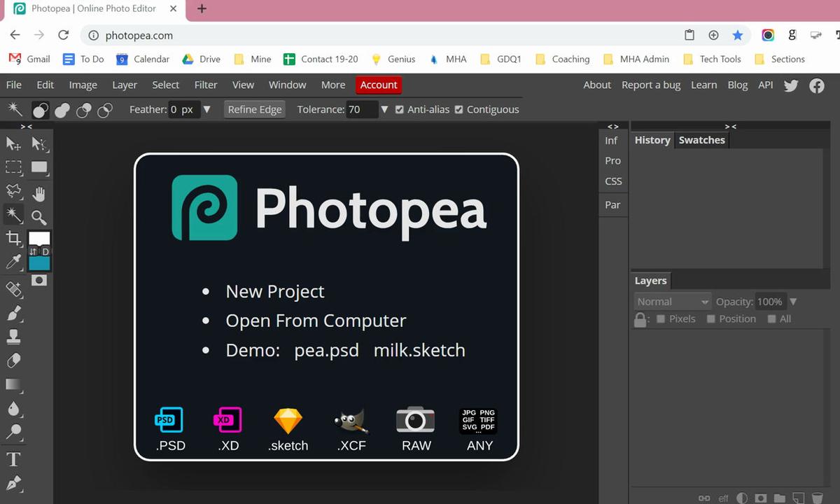
Task: Select the Blur droplet tool
Action: click(13, 409)
